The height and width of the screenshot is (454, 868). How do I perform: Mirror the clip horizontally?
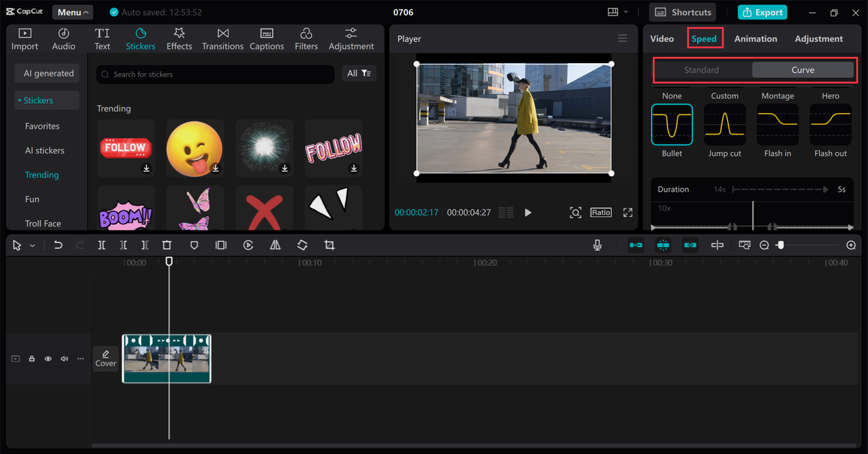(275, 245)
